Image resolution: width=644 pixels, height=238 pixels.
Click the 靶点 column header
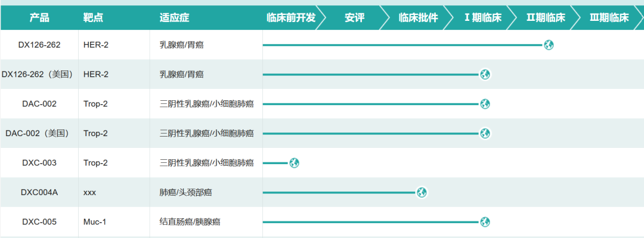tap(93, 18)
